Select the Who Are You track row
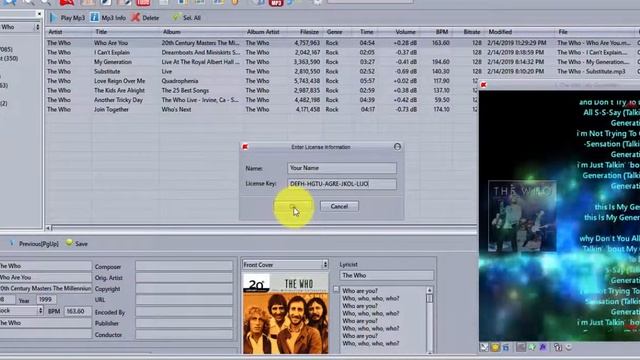640x360 pixels. click(x=342, y=43)
